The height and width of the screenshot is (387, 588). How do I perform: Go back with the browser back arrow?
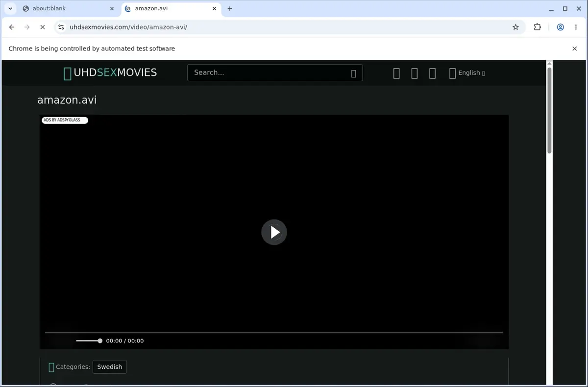tap(12, 27)
